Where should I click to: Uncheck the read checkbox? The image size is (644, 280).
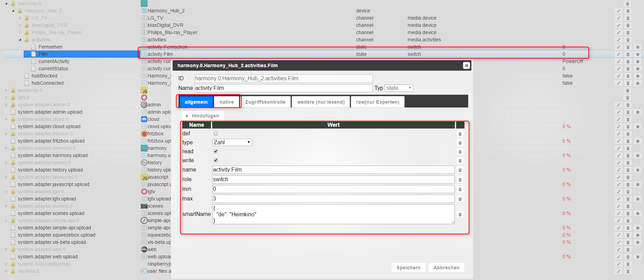[x=216, y=151]
